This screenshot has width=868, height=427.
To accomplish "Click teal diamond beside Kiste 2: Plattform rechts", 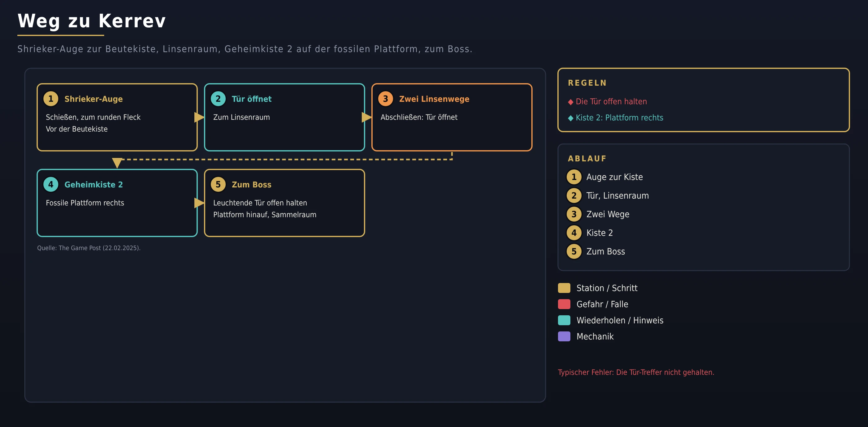I will coord(570,118).
